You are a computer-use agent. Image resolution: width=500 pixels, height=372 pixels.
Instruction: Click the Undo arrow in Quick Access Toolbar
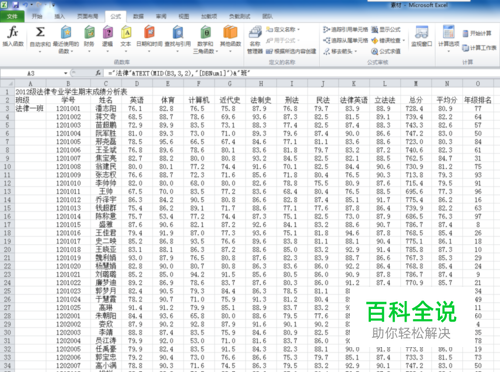tap(26, 5)
